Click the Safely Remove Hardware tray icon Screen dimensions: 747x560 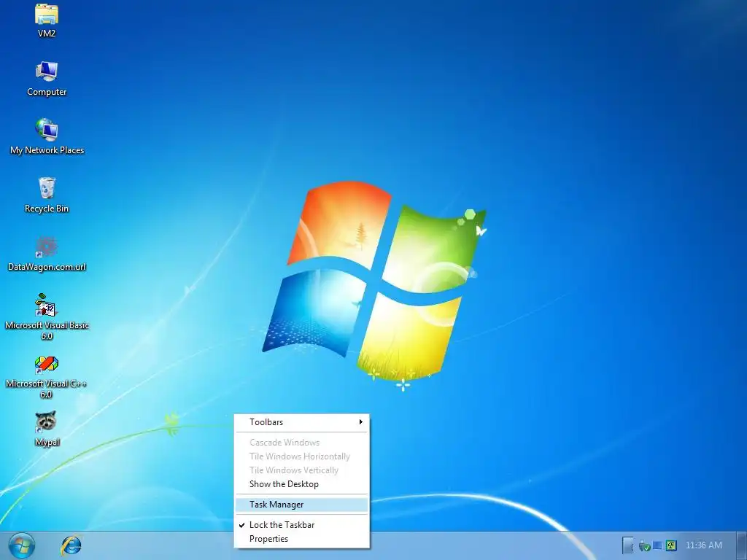[x=644, y=545]
